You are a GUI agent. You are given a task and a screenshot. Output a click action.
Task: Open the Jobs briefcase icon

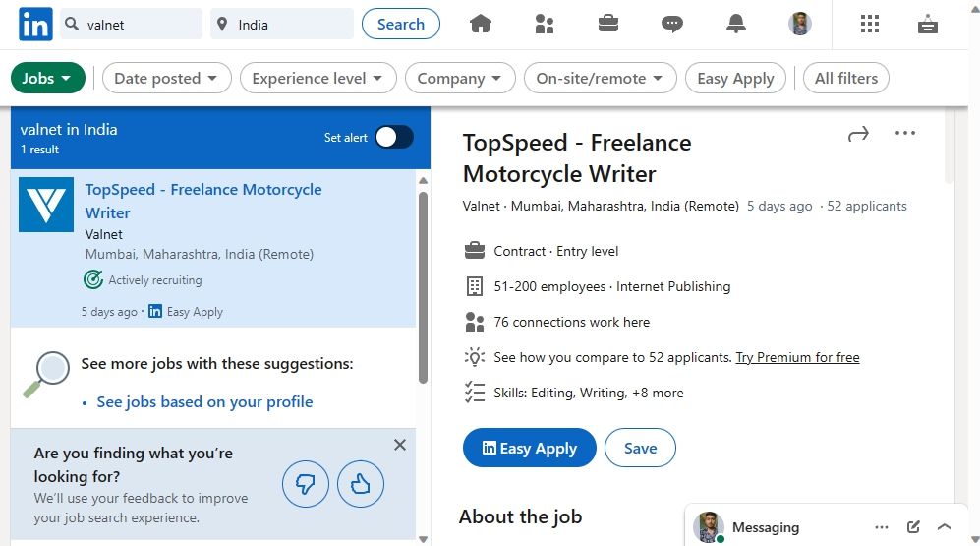pyautogui.click(x=608, y=25)
